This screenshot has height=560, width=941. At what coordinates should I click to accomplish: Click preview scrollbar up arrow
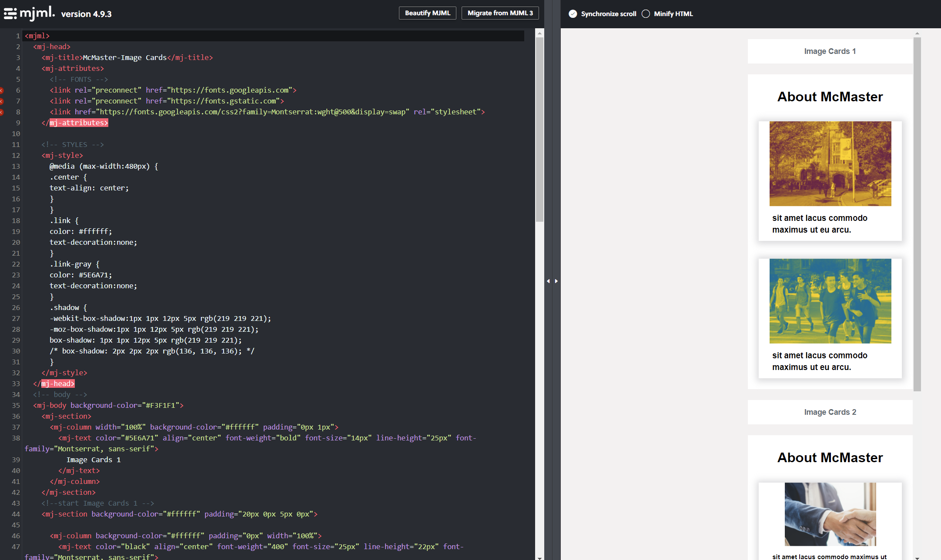[917, 33]
